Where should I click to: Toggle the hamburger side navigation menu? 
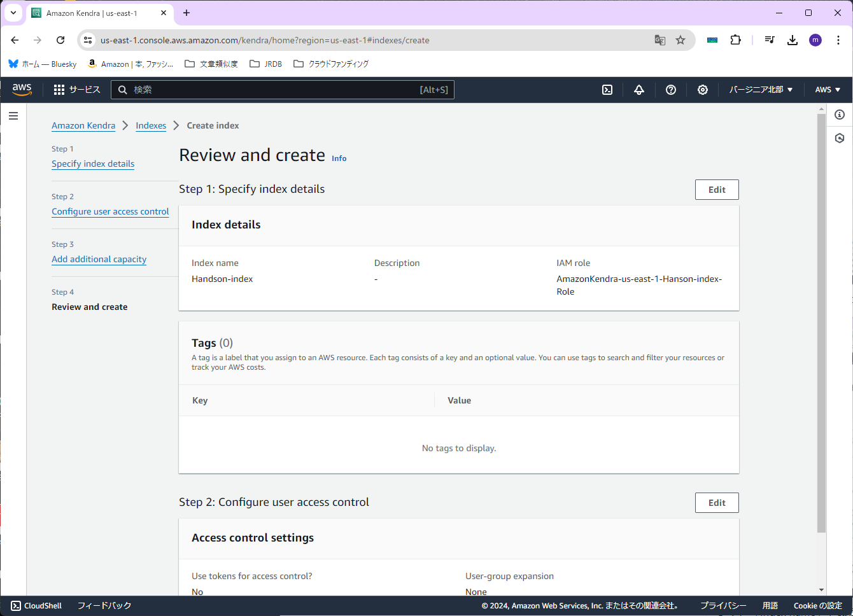[13, 116]
